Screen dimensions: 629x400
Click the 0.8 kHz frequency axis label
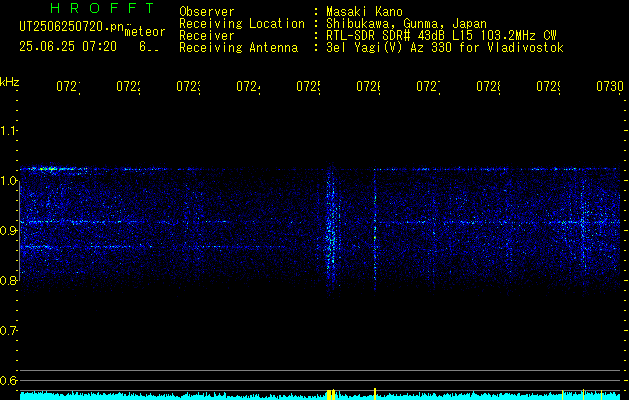click(x=8, y=280)
